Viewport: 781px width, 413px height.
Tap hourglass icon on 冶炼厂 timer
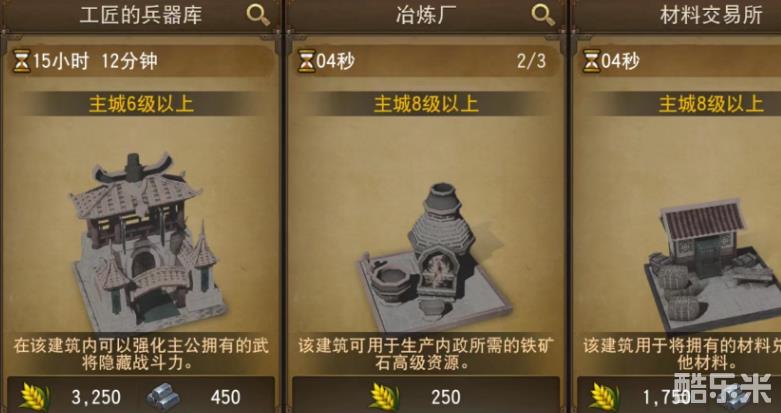coord(306,62)
